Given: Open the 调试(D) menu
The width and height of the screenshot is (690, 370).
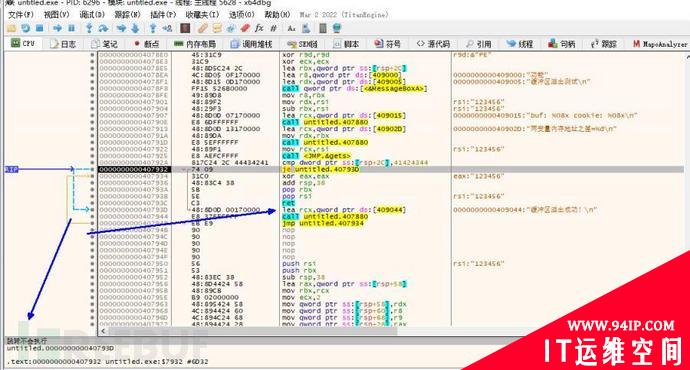Looking at the screenshot, I should coord(92,15).
